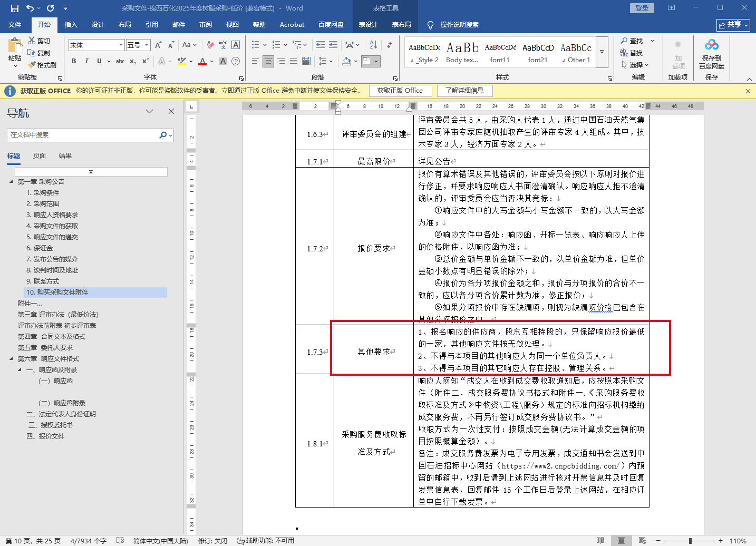Show or hide paragraph marks
756x546 pixels.
[x=389, y=45]
